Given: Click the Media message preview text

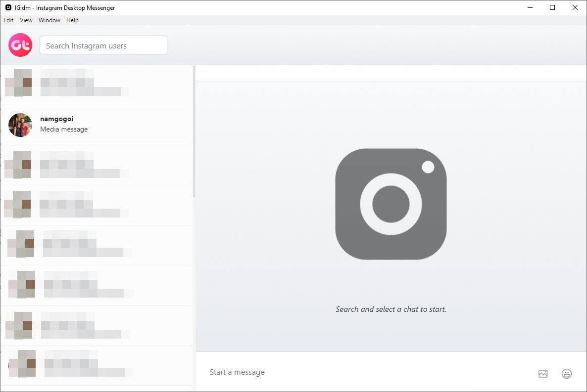Looking at the screenshot, I should (64, 129).
